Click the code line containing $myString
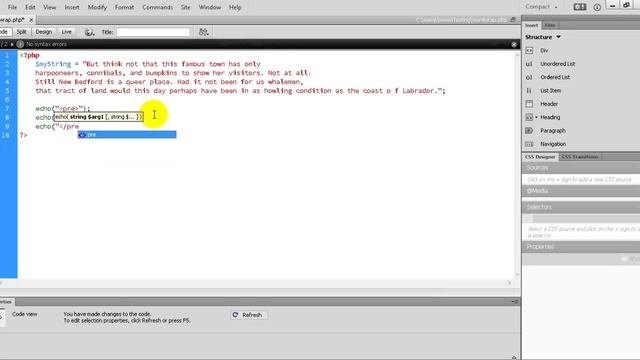The width and height of the screenshot is (640, 360). point(147,64)
